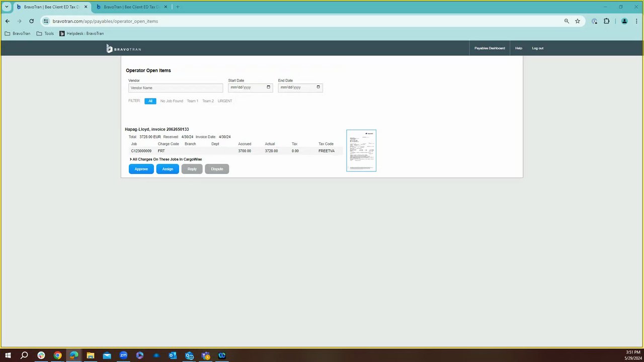The image size is (644, 362).
Task: Focus the Vendor Name input field
Action: coord(176,88)
